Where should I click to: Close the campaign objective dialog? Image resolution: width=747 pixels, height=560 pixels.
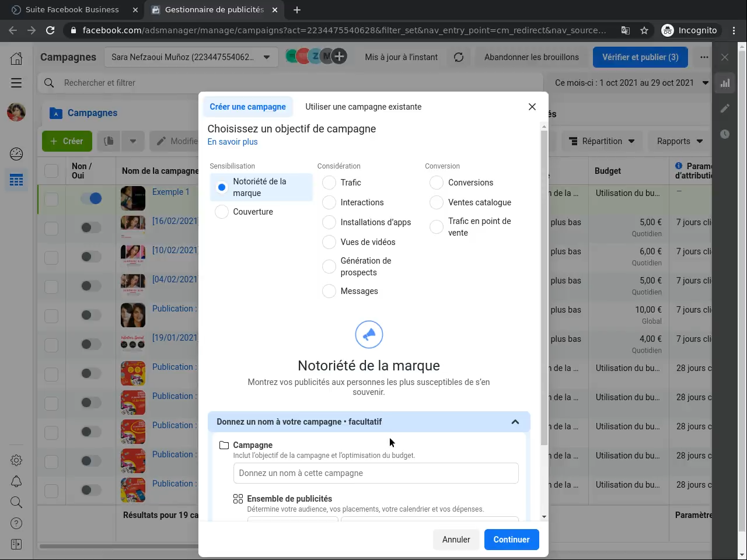(532, 107)
